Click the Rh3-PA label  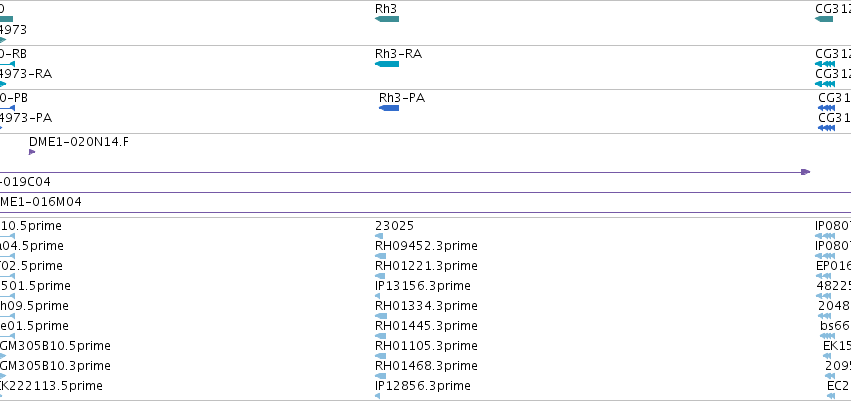coord(402,98)
